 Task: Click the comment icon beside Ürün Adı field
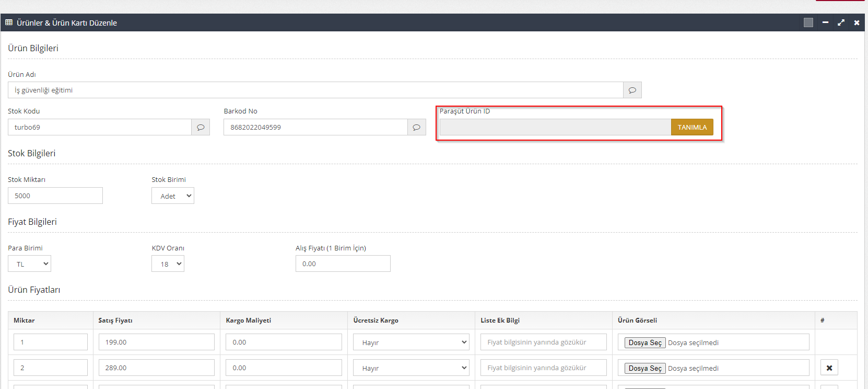[x=632, y=90]
